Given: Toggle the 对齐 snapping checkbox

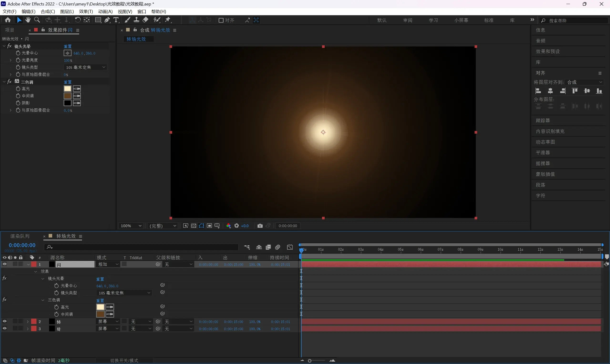Looking at the screenshot, I should pos(221,20).
